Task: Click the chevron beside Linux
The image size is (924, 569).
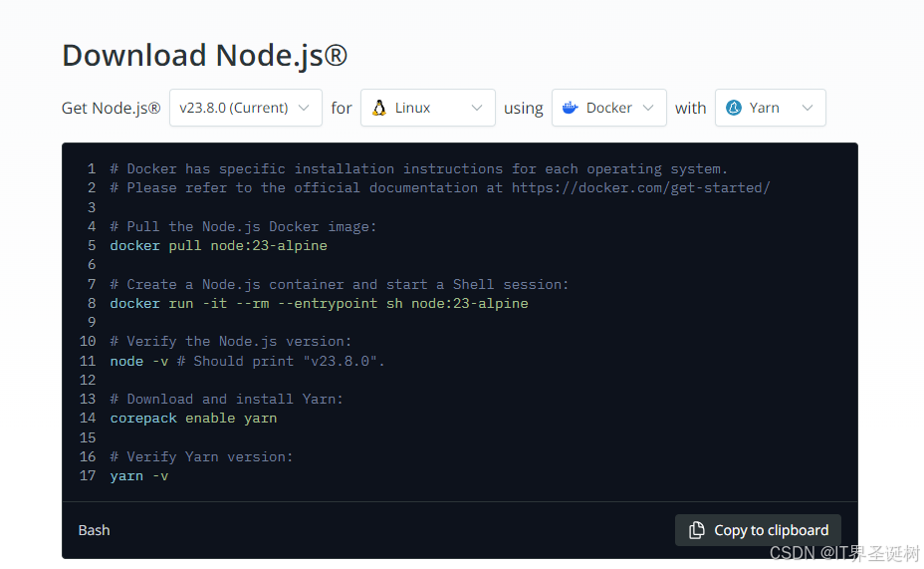Action: pyautogui.click(x=477, y=108)
